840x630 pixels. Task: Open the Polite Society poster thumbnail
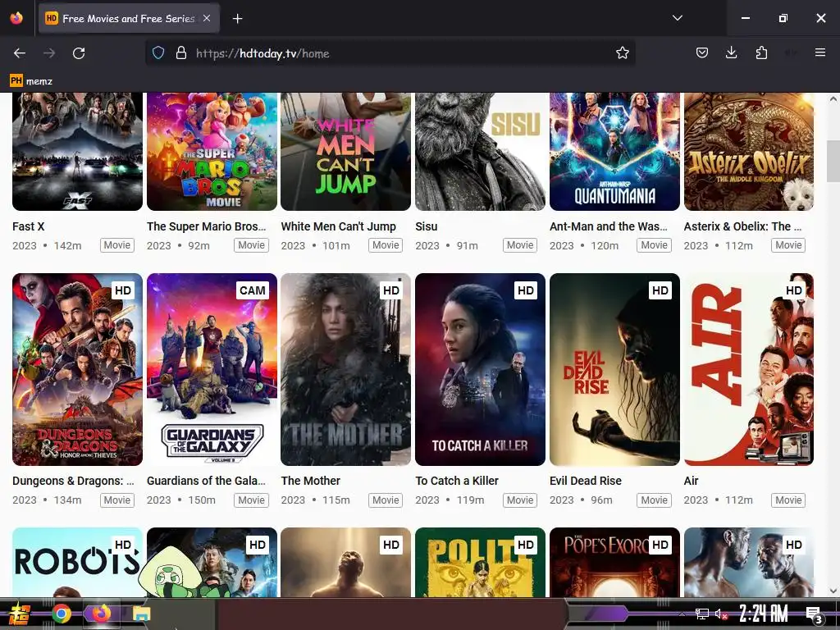coord(480,563)
